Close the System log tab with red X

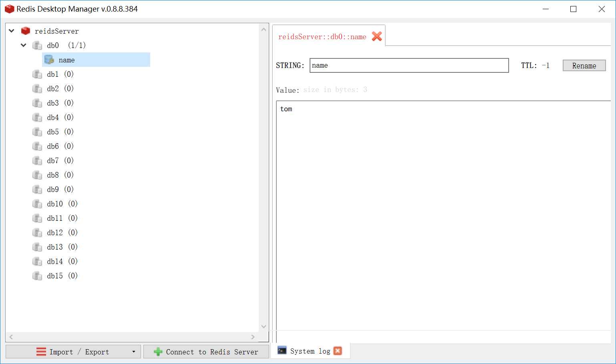(338, 351)
